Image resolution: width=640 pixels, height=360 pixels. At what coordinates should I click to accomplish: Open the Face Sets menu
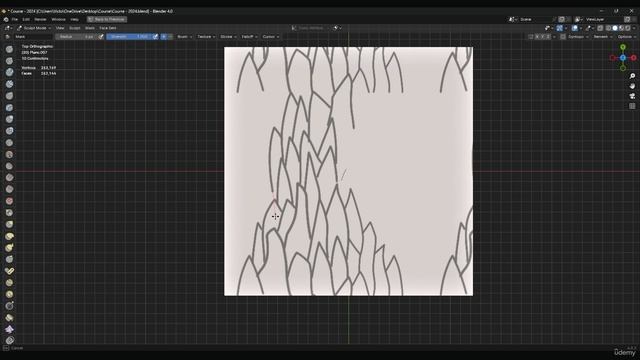tap(108, 28)
